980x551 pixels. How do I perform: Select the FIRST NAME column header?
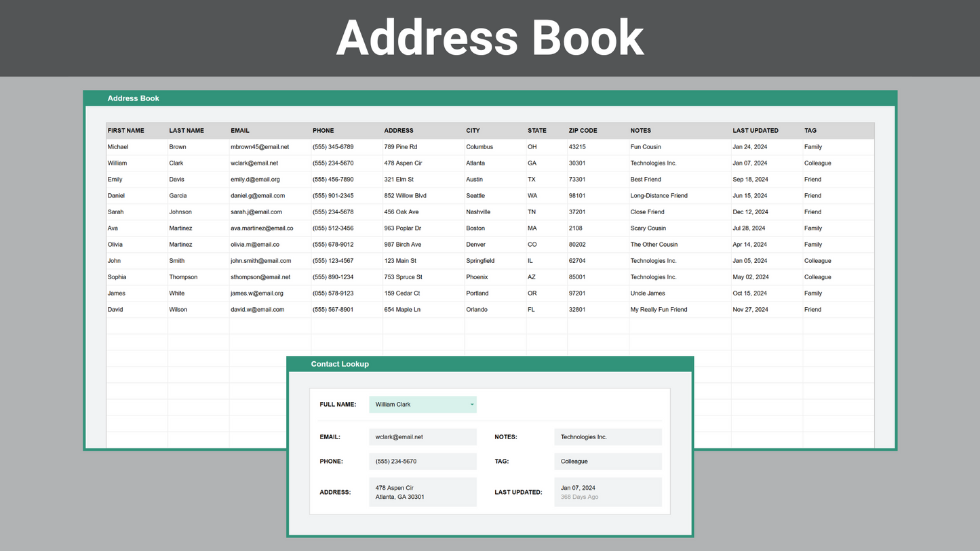click(x=125, y=130)
